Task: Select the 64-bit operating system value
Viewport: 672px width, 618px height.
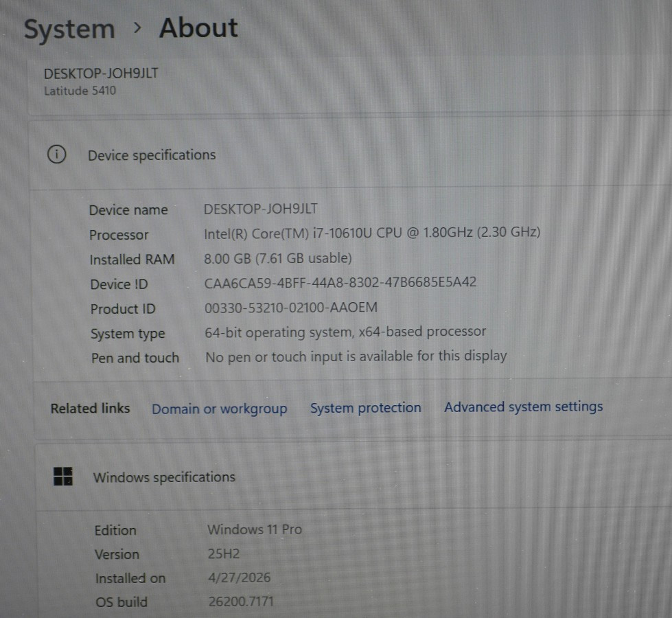Action: 345,332
